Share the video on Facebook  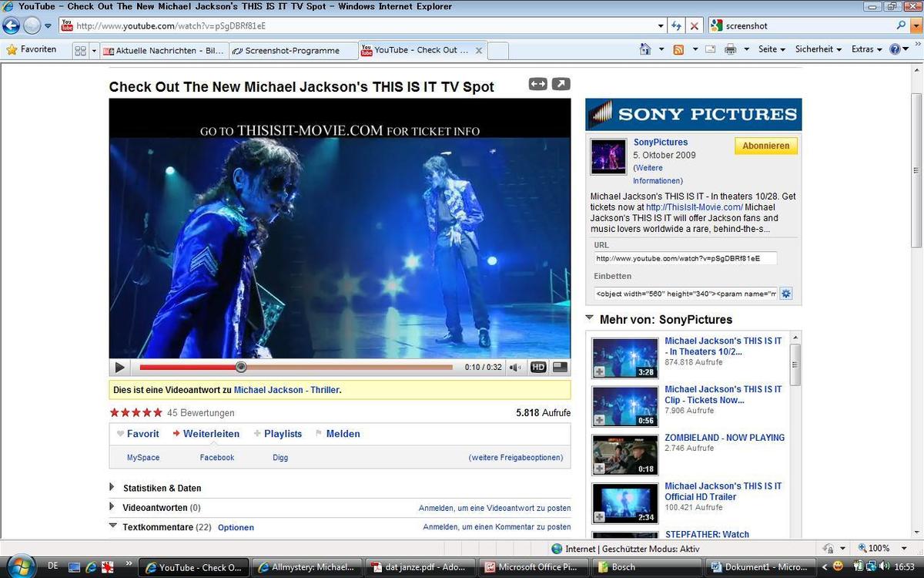tap(217, 458)
